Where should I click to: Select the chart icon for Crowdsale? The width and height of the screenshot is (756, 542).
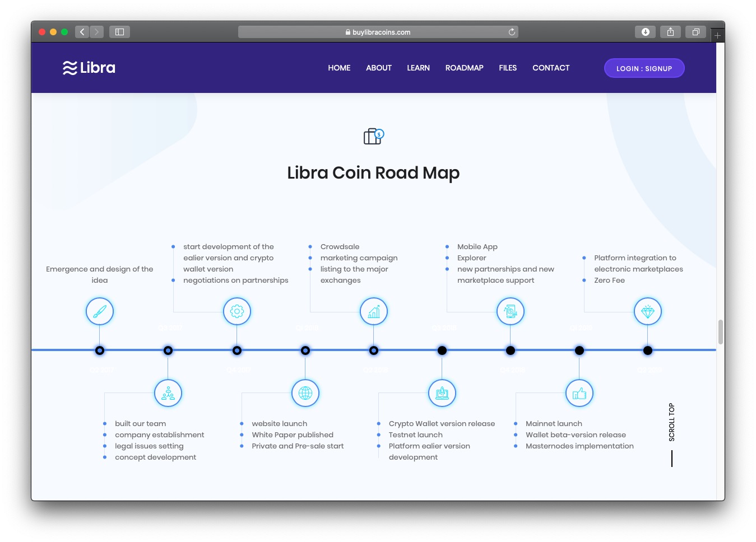coord(374,311)
